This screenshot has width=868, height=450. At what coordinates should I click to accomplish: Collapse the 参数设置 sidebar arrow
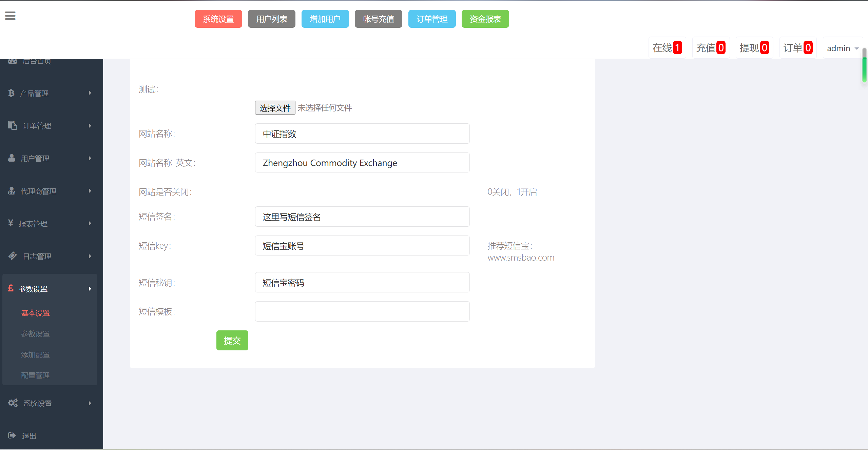click(x=90, y=289)
